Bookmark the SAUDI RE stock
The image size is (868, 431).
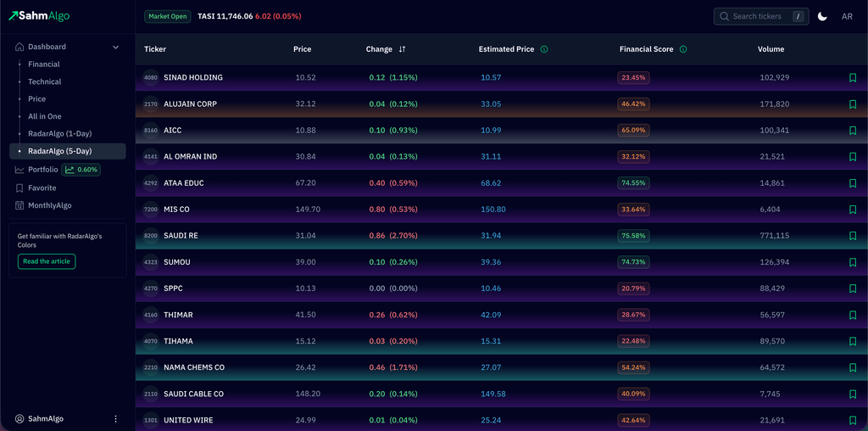click(x=852, y=236)
